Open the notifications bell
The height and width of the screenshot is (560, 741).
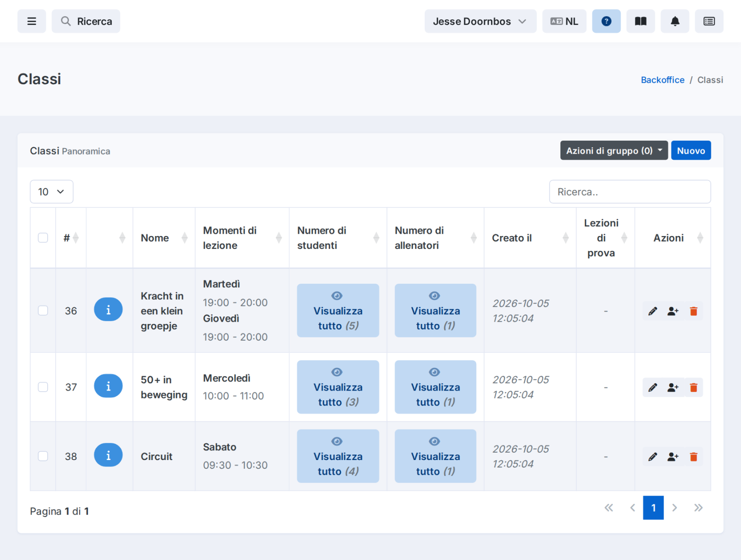pyautogui.click(x=675, y=21)
